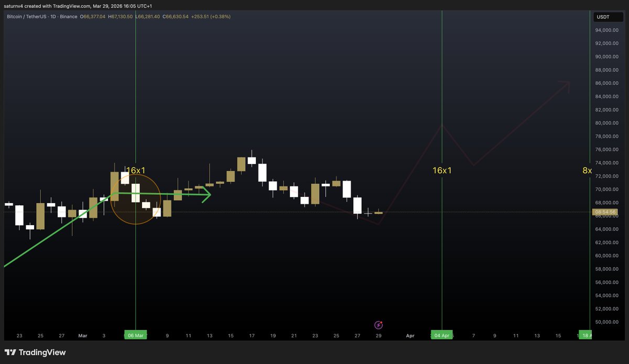The width and height of the screenshot is (629, 364).
Task: Click the 29 date label on the time axis
Action: [x=378, y=335]
